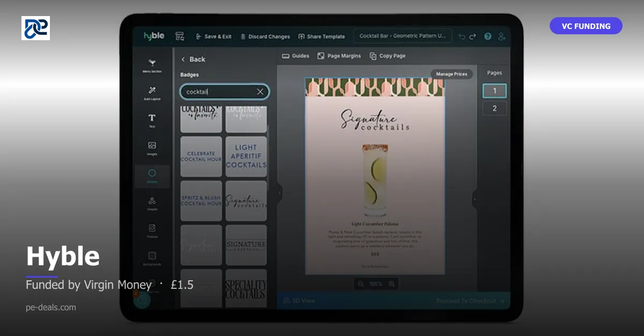
Task: Select the Badges circle tool in sidebar
Action: point(152,176)
